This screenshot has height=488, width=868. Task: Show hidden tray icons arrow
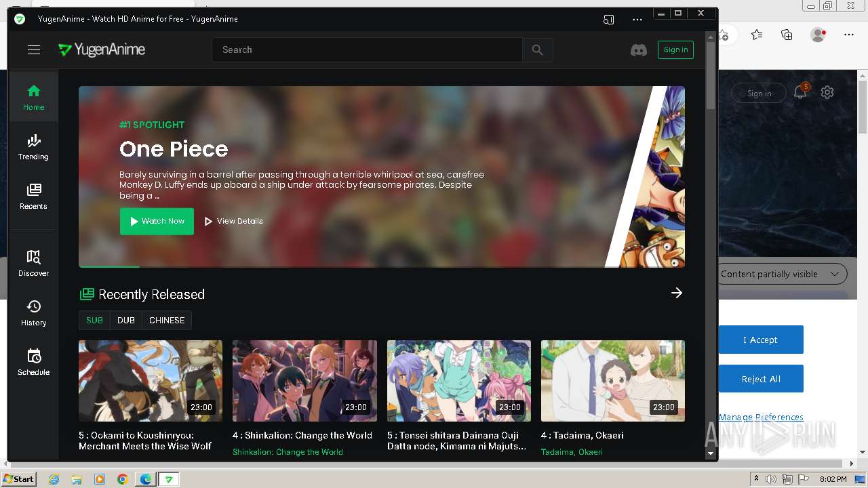tap(757, 479)
